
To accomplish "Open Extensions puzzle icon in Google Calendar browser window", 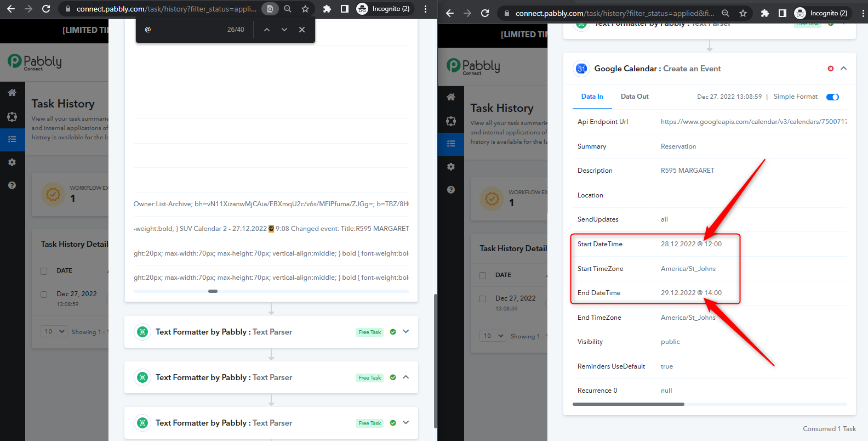I will 765,13.
